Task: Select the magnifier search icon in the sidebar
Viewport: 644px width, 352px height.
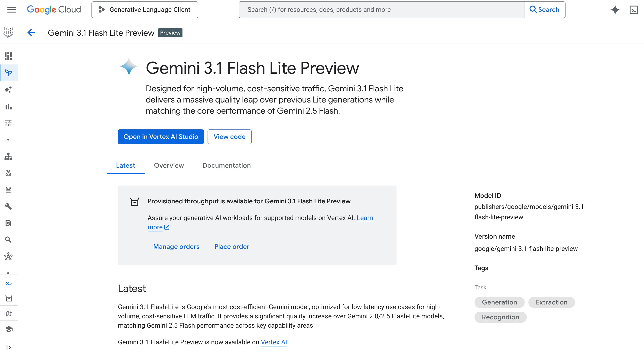Action: tap(9, 240)
